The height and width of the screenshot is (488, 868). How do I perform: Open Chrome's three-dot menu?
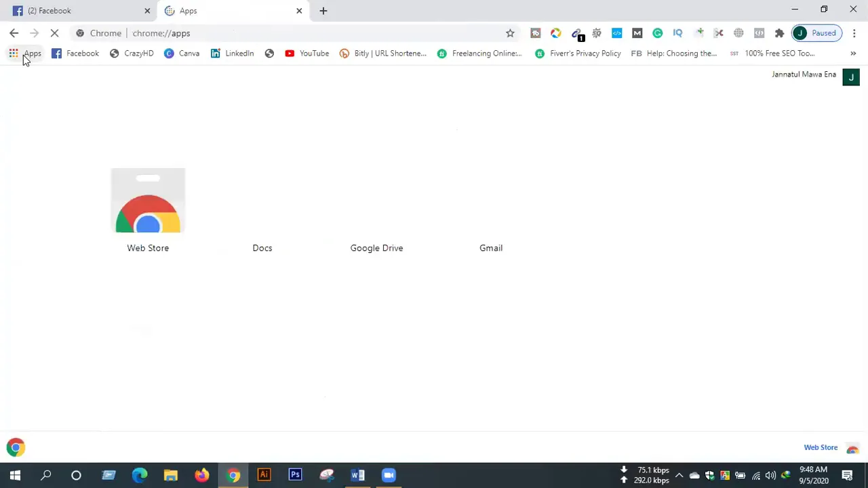click(854, 33)
